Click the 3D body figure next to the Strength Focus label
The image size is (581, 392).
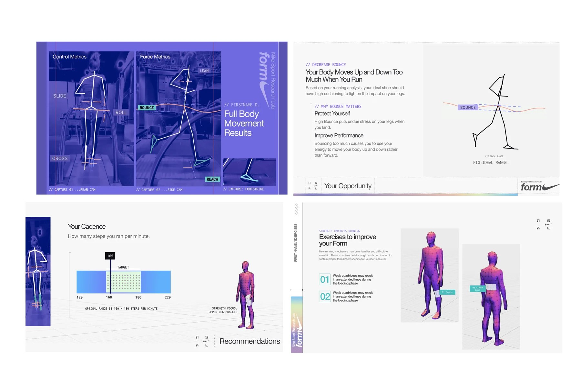[246, 295]
